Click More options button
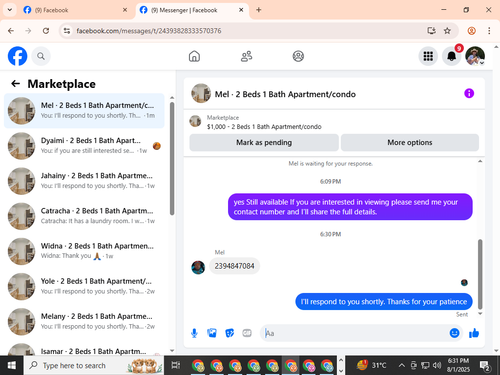Viewport: 500px width, 375px height. (x=410, y=143)
